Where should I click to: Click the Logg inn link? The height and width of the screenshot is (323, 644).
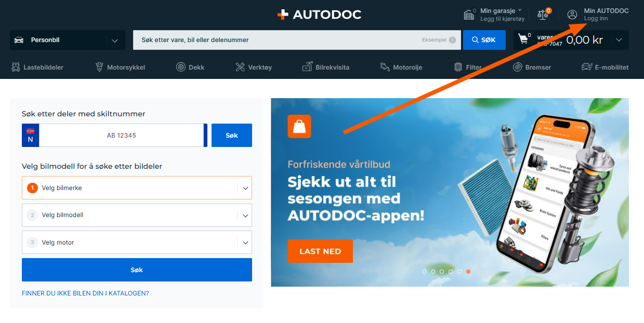coord(596,19)
